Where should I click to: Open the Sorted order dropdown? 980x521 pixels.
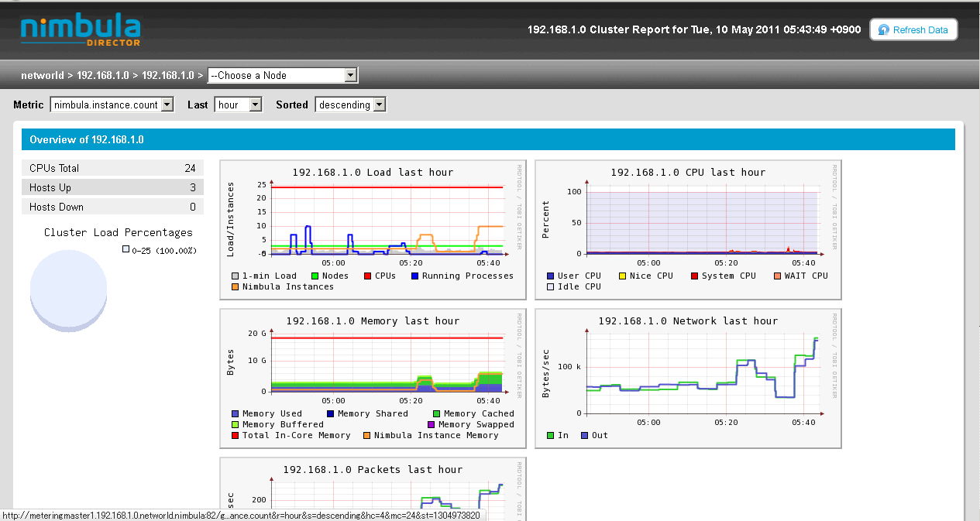[350, 105]
